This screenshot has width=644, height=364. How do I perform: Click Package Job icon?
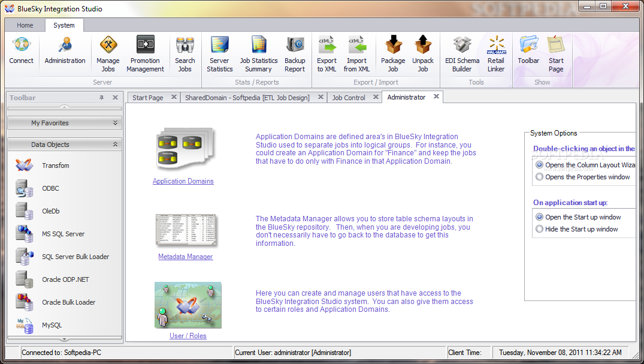tap(393, 55)
